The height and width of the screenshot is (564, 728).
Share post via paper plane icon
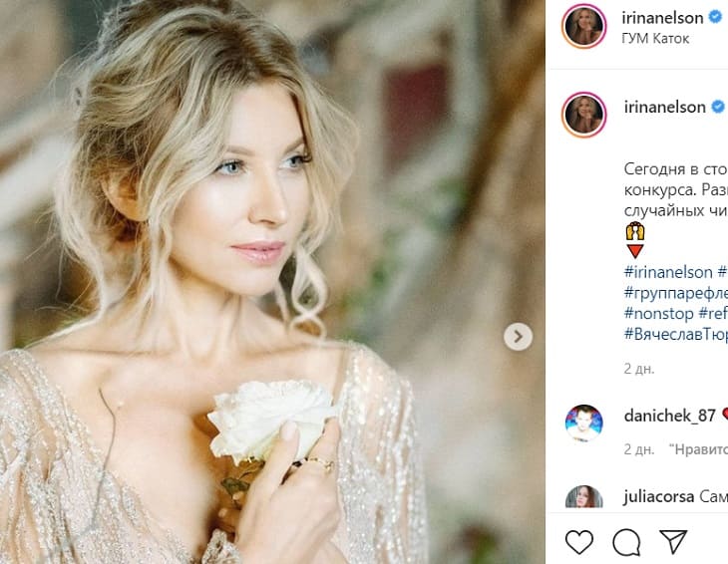tap(673, 542)
